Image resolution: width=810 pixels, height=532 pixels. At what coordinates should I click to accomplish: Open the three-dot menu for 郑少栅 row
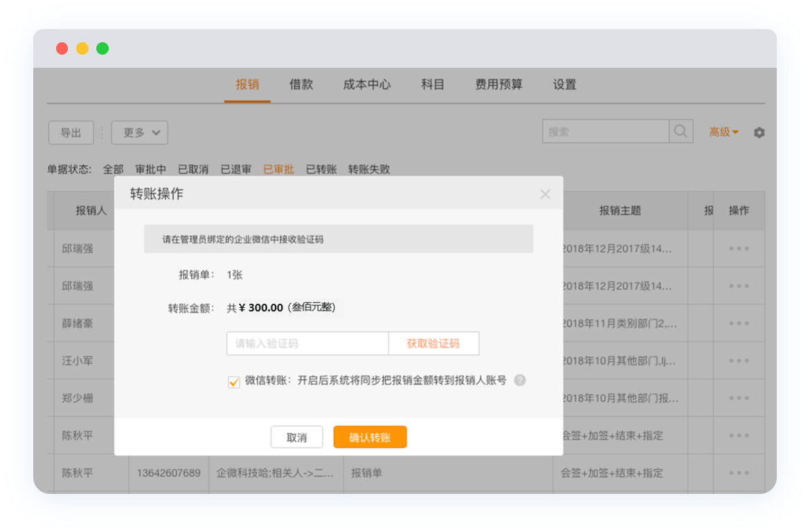739,398
